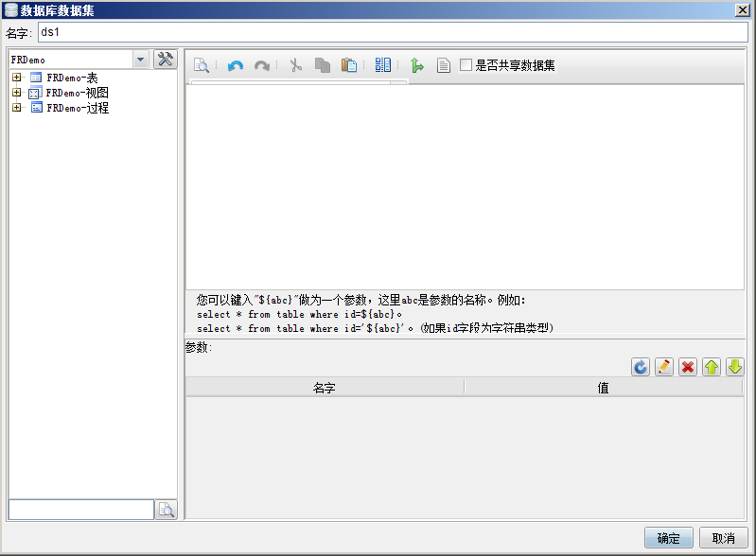Paste from clipboard using the paste icon
Screen dimensions: 756x556
coord(348,65)
